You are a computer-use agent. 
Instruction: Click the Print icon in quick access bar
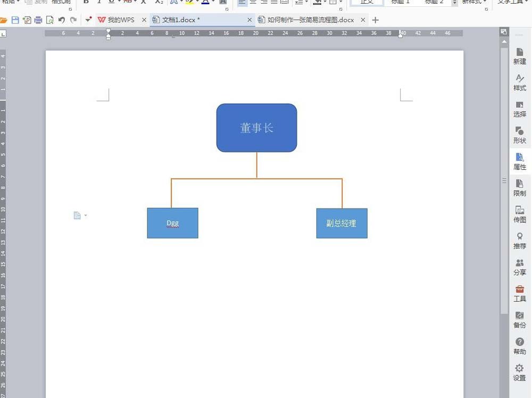38,20
